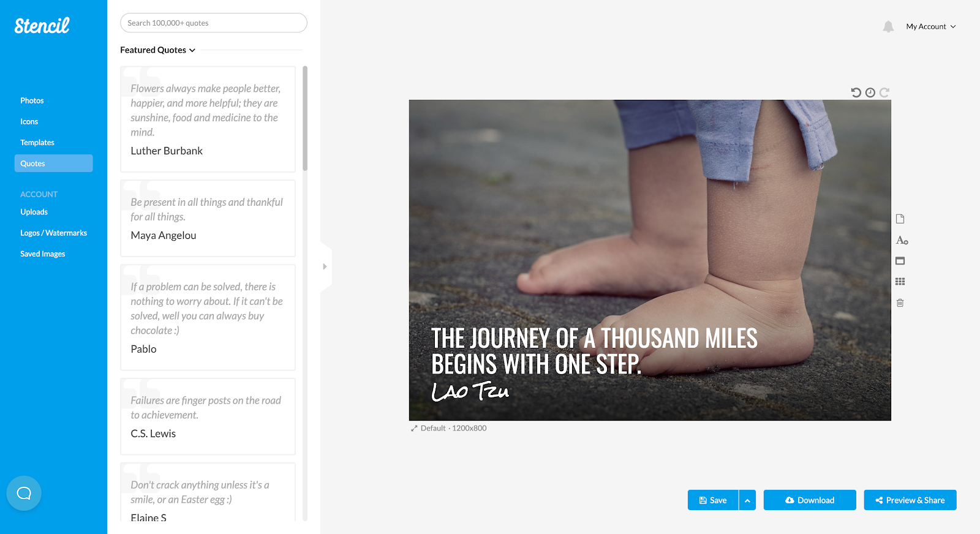The height and width of the screenshot is (534, 980).
Task: Switch to Templates section
Action: click(37, 142)
